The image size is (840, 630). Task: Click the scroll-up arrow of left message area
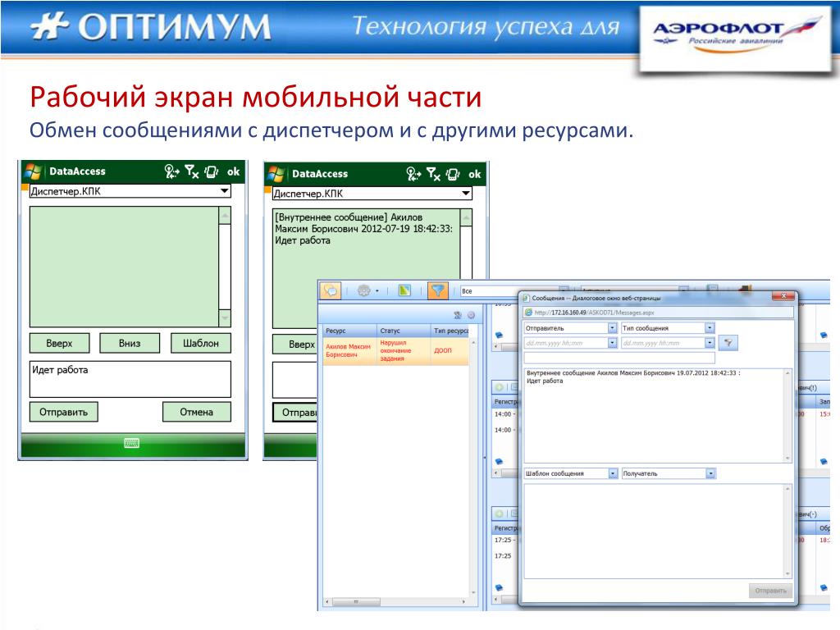tap(225, 216)
